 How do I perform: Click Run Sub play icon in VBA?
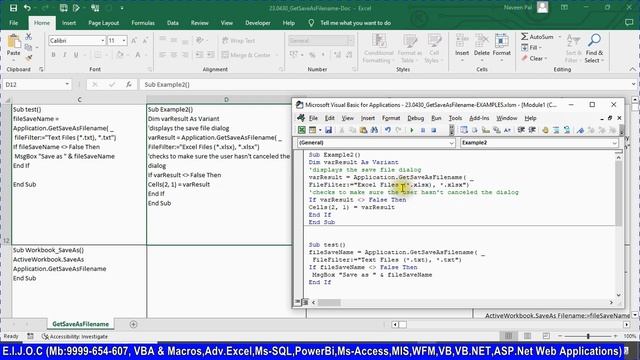[x=412, y=130]
